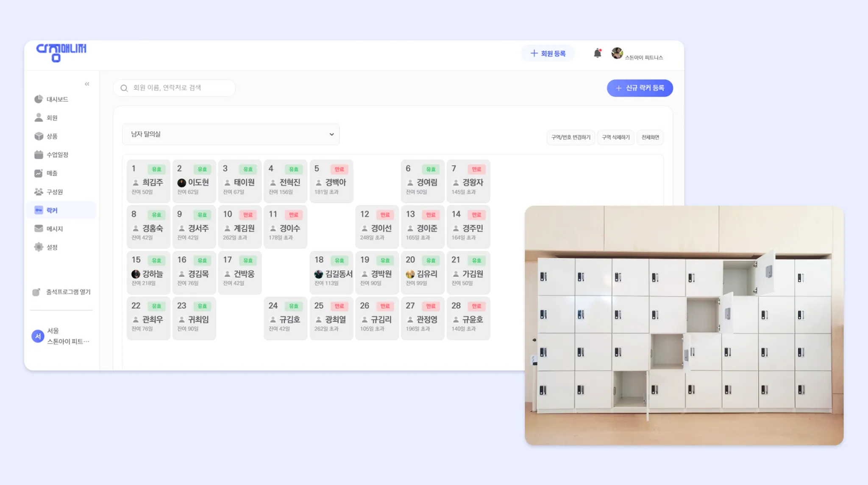Open 구성원 people icon in sidebar
The height and width of the screenshot is (485, 868).
(39, 192)
